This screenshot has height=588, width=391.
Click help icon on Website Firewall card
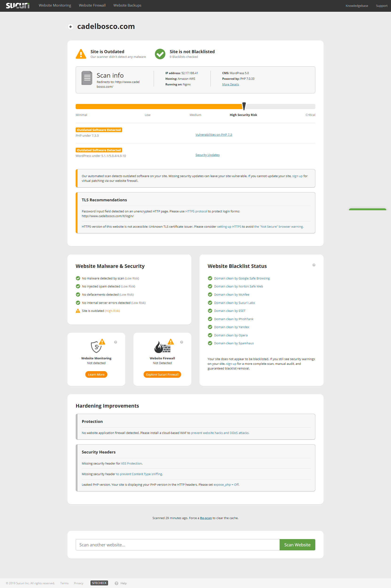coord(182,342)
